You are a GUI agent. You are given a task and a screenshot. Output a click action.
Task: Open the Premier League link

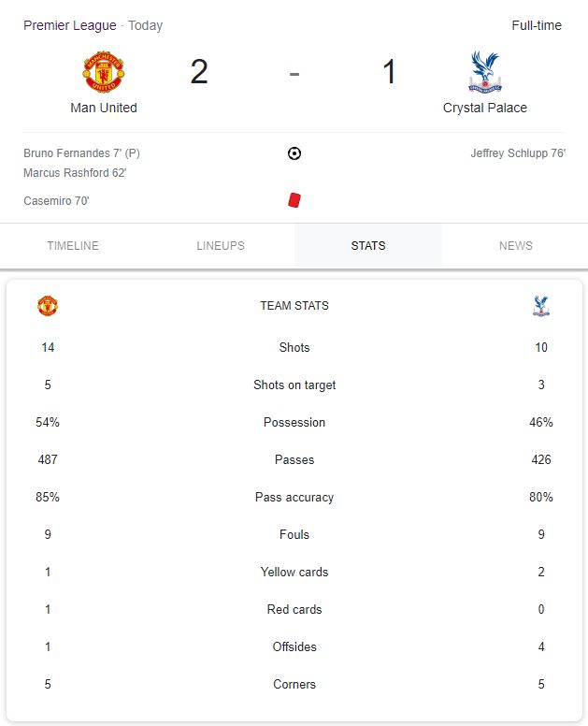click(70, 25)
